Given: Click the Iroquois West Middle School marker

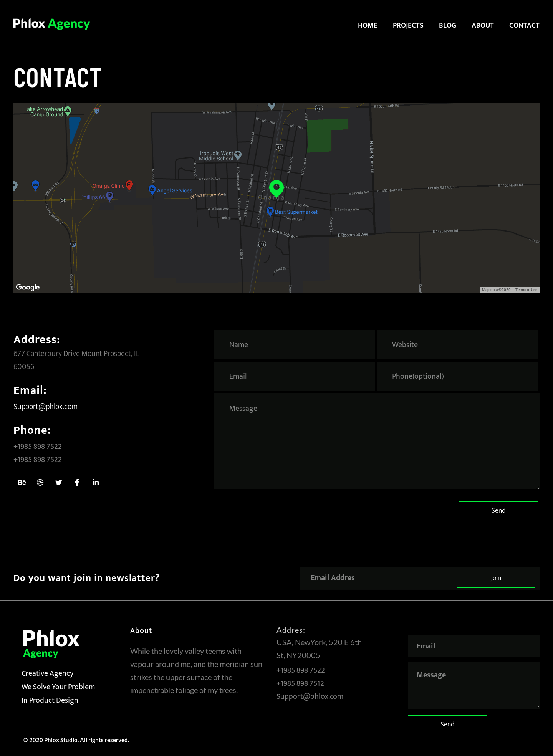Looking at the screenshot, I should [238, 155].
